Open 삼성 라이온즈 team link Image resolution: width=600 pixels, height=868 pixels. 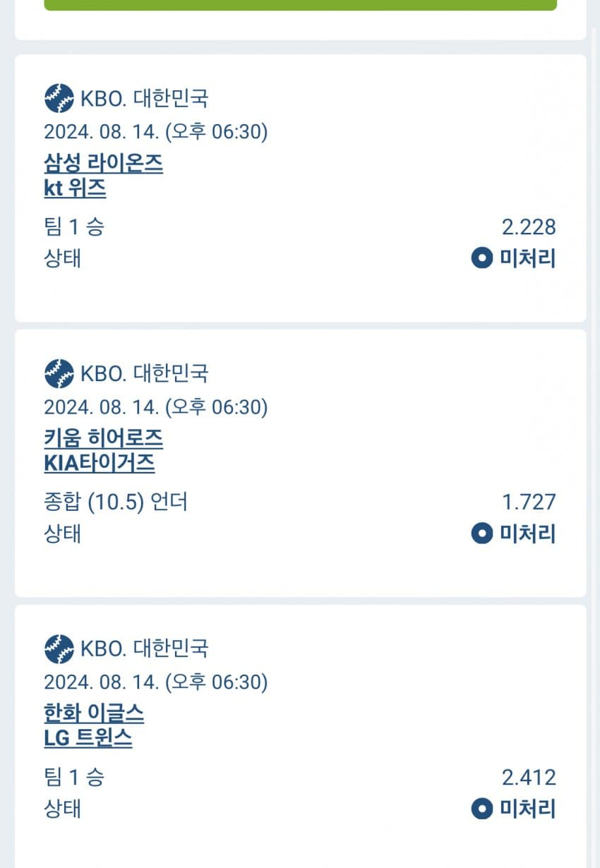coord(103,164)
